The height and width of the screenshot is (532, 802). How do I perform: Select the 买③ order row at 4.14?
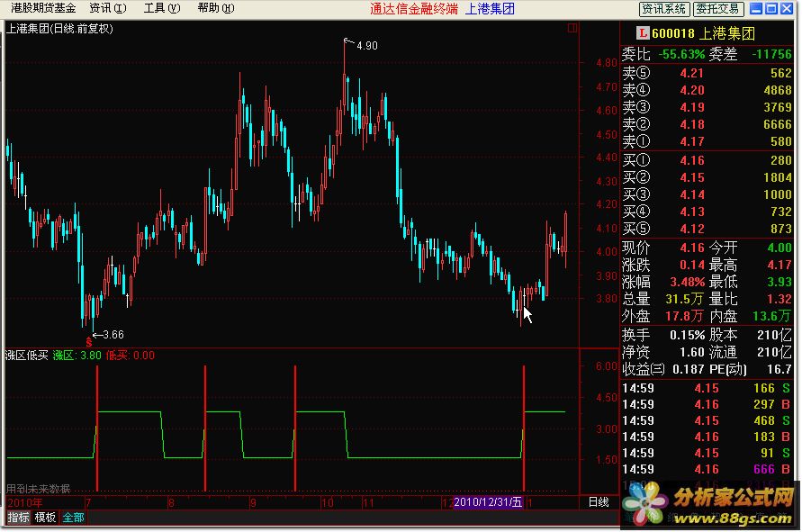pos(707,194)
